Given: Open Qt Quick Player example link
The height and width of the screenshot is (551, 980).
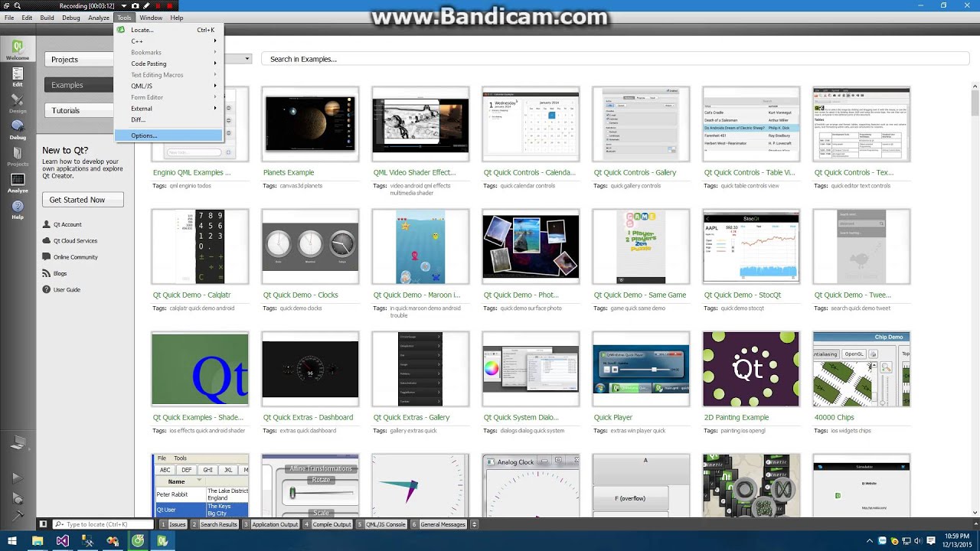Looking at the screenshot, I should pos(612,417).
